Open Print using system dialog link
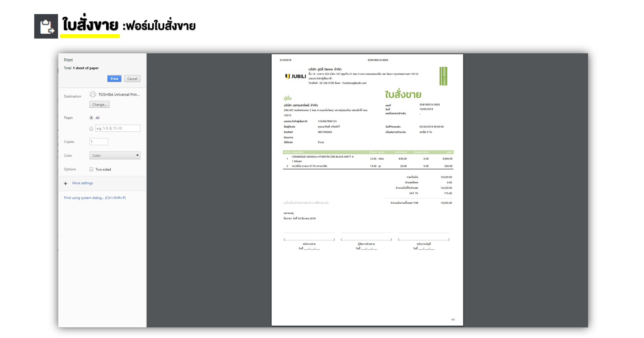 [95, 198]
